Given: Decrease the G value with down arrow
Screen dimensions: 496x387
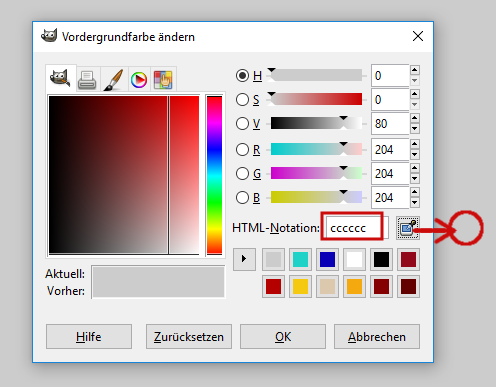Looking at the screenshot, I should [x=414, y=179].
